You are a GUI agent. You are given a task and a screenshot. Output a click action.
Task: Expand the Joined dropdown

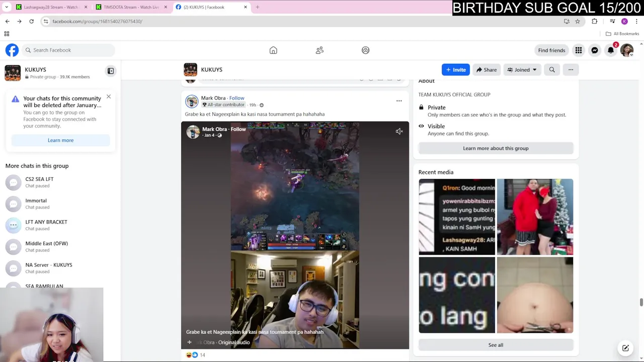(522, 70)
